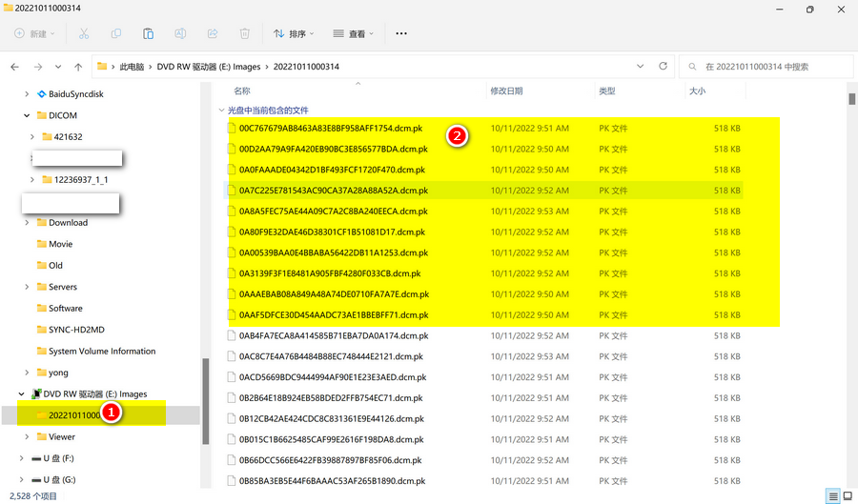Expand the yong folder node

point(27,373)
